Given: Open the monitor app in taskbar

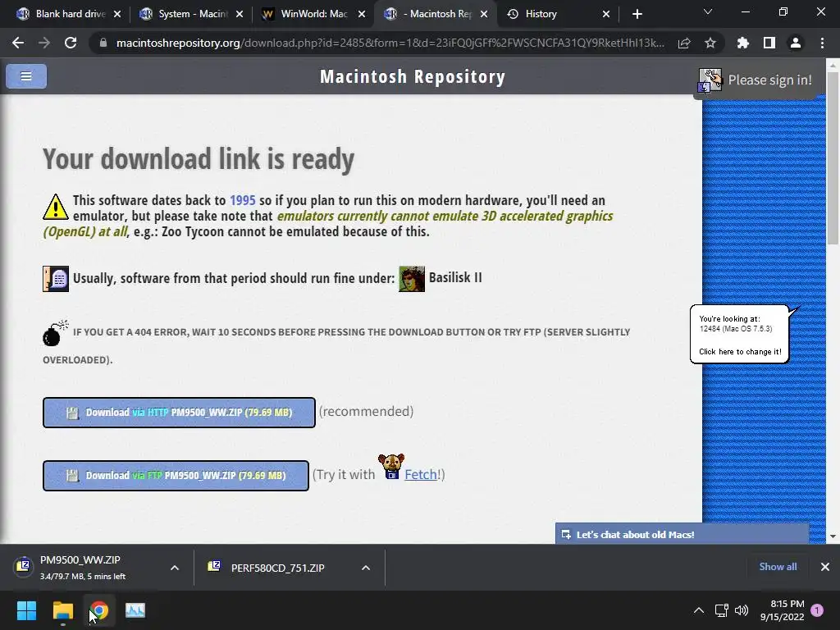Looking at the screenshot, I should click(x=135, y=610).
